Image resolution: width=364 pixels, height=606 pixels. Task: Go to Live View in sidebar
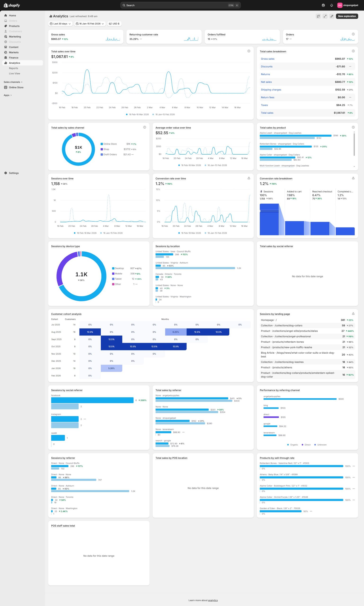(14, 73)
